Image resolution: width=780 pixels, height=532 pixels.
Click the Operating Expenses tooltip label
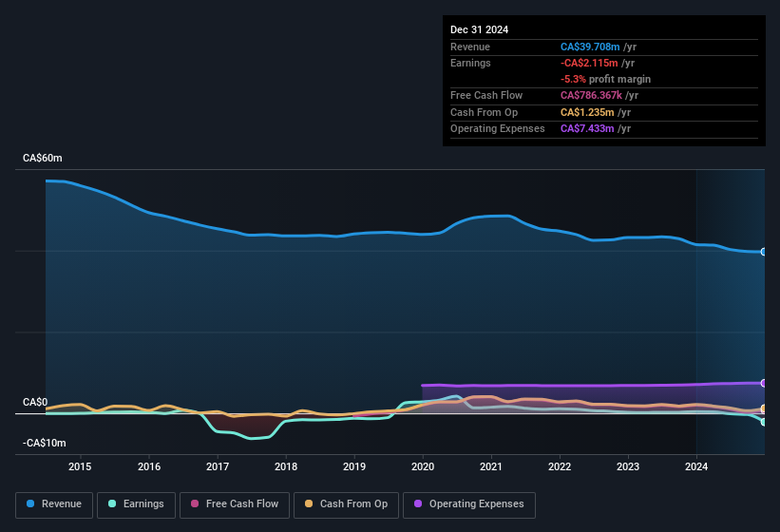[x=498, y=128]
